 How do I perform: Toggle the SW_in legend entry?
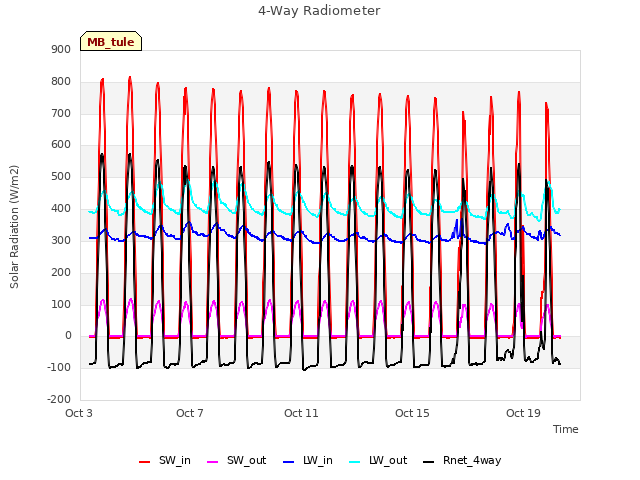tap(165, 461)
